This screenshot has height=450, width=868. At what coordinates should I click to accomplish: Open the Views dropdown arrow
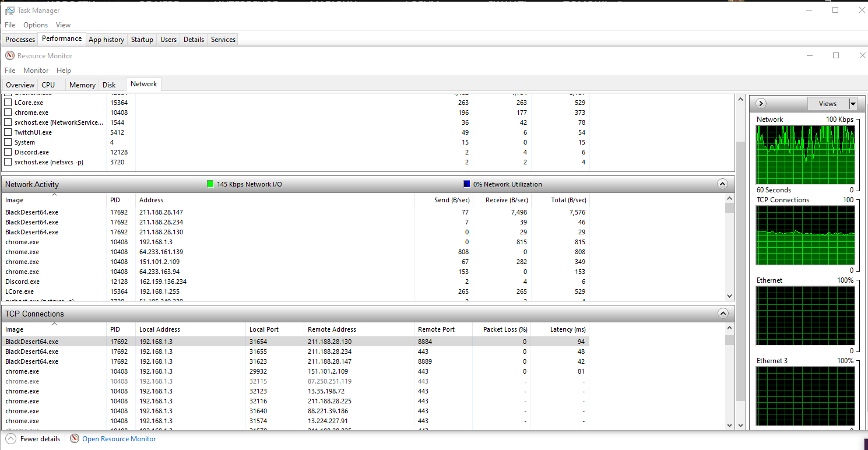point(853,104)
